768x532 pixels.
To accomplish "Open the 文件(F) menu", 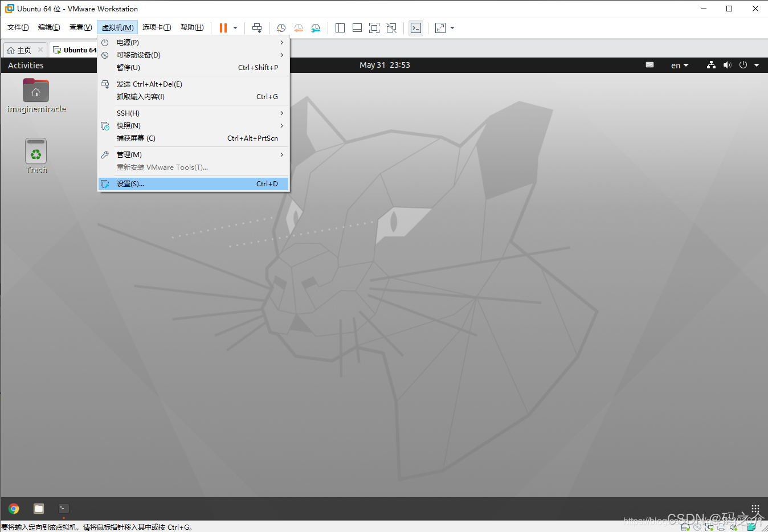I will coord(18,27).
